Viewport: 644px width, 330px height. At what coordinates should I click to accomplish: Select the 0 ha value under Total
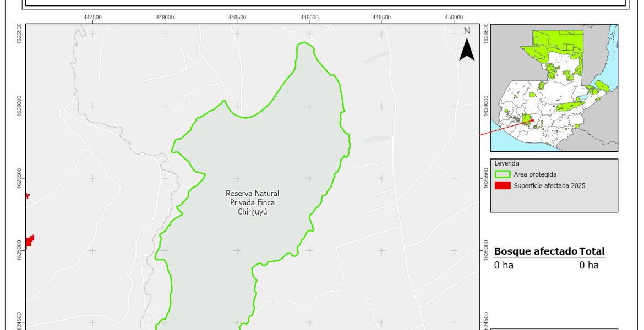(x=588, y=265)
